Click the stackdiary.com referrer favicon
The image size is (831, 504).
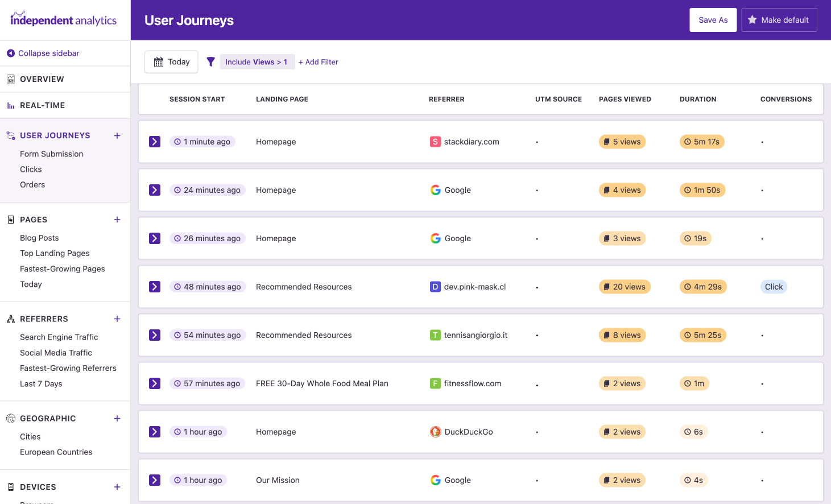[x=435, y=142]
